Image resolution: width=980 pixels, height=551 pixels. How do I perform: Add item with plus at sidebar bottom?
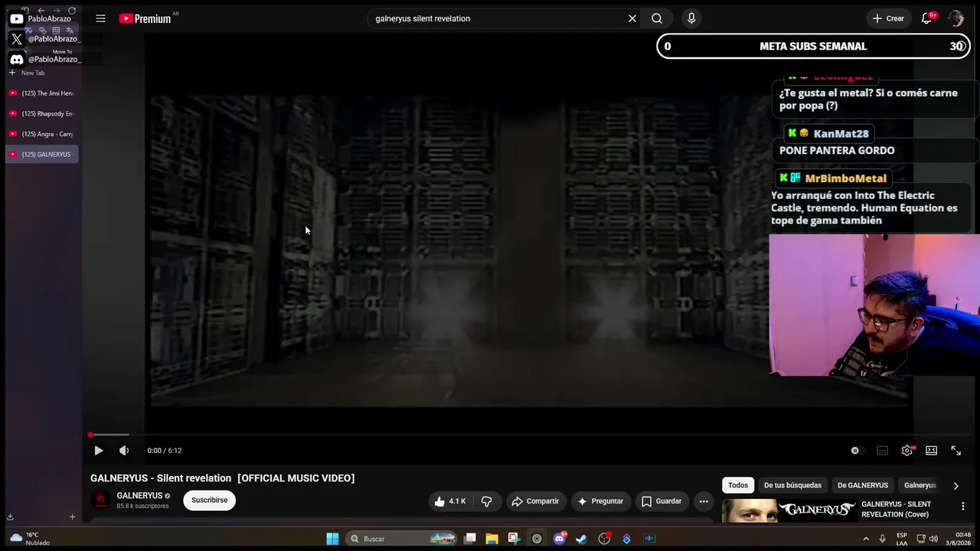click(72, 517)
